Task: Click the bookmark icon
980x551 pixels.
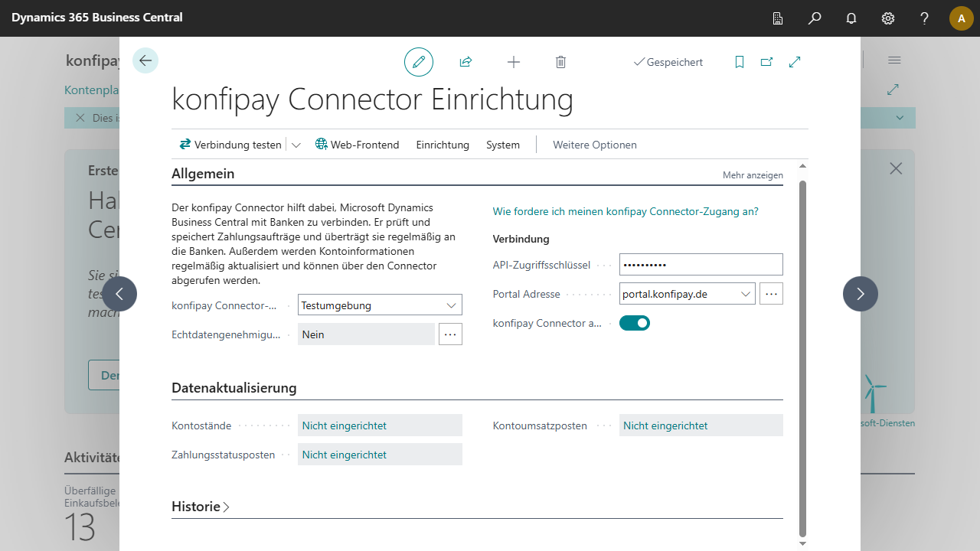Action: 740,62
